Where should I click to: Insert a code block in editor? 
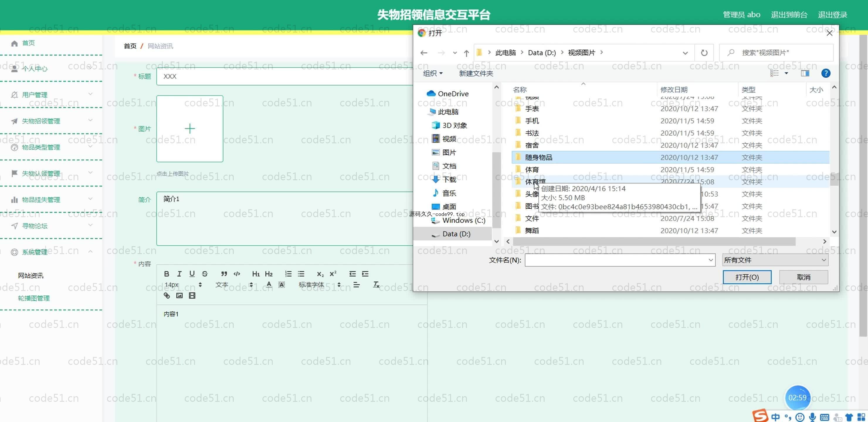237,274
